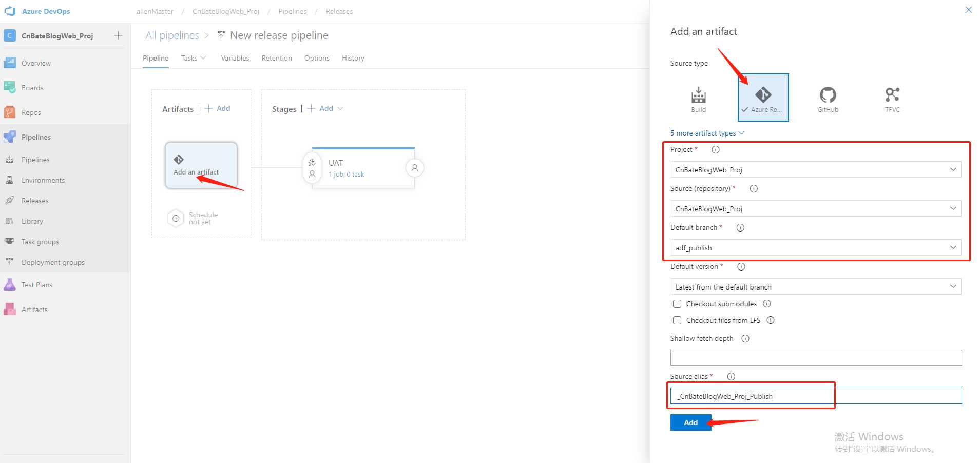Viewport: 980px width, 463px height.
Task: Click the Project info icon
Action: coord(716,149)
